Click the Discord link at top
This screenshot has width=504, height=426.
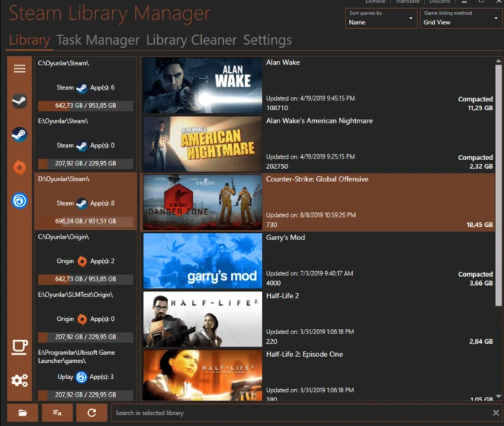pyautogui.click(x=439, y=1)
